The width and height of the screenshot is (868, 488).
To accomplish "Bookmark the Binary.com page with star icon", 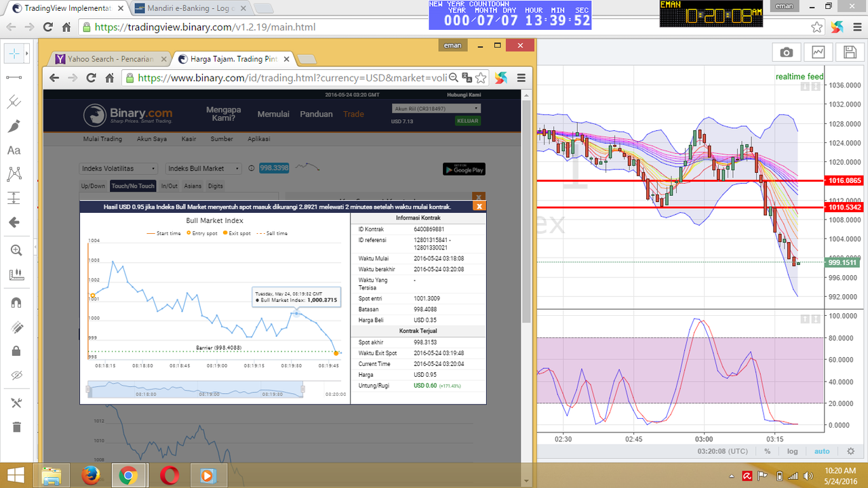I will coord(481,78).
